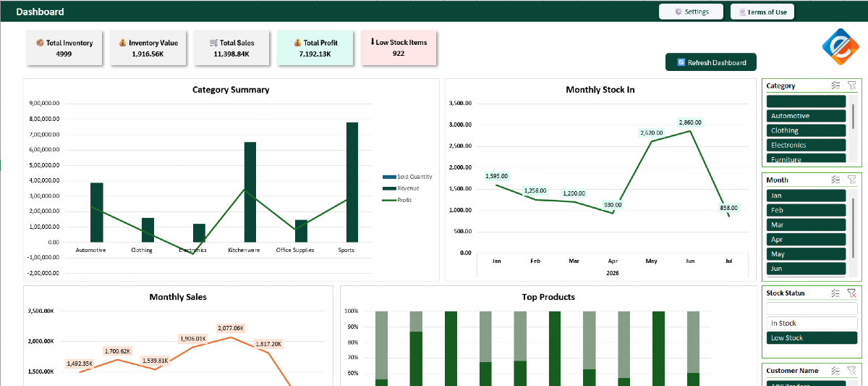Click the Sports revenue bar
The height and width of the screenshot is (386, 868).
point(352,182)
